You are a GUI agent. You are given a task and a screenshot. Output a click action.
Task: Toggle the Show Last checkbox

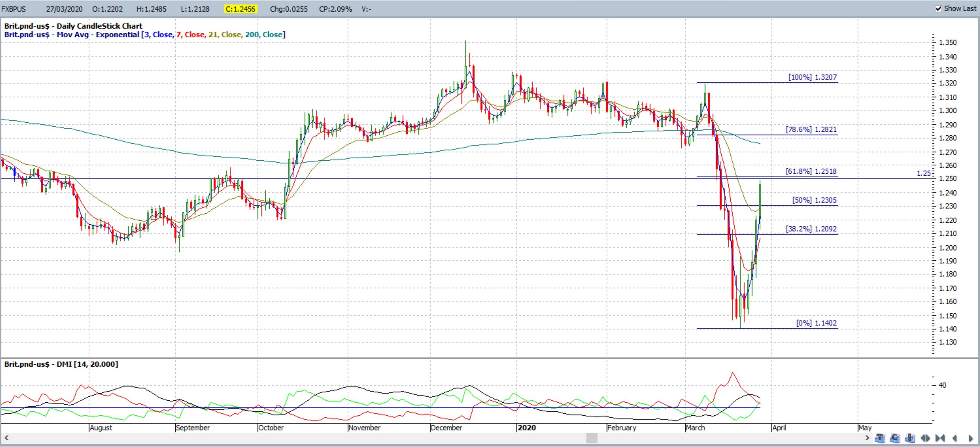pyautogui.click(x=938, y=9)
